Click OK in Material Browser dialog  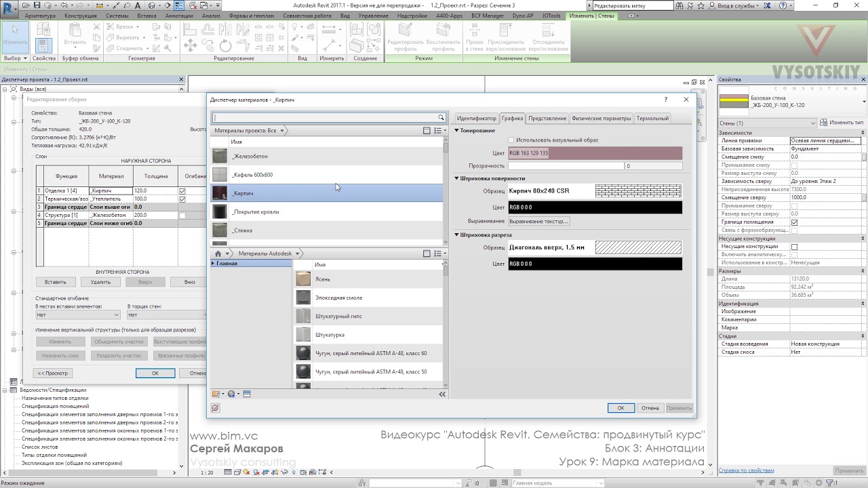[620, 408]
